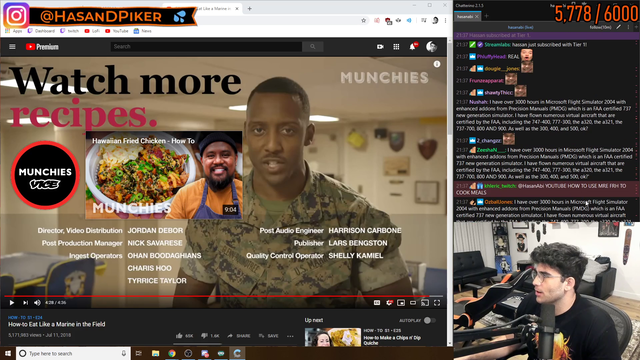Open the create video camera icon
640x360 pixels.
click(x=380, y=47)
